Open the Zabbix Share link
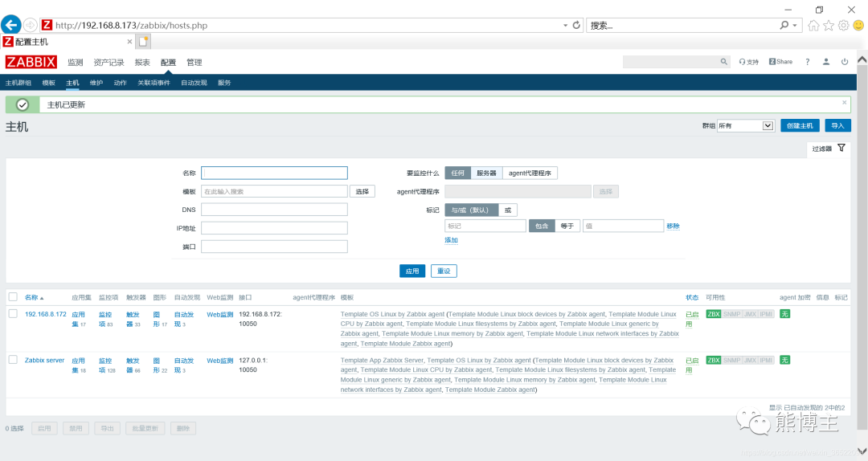The height and width of the screenshot is (461, 868). [780, 62]
